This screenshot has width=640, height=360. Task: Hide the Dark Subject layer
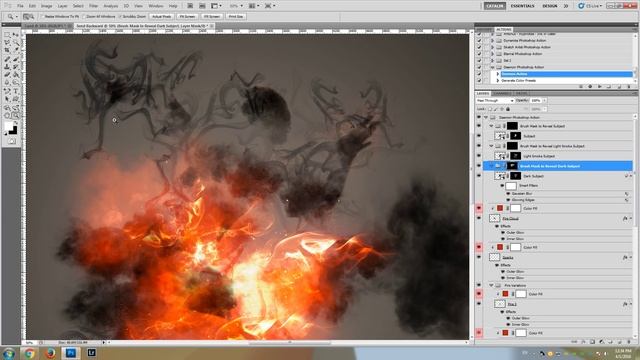(479, 176)
